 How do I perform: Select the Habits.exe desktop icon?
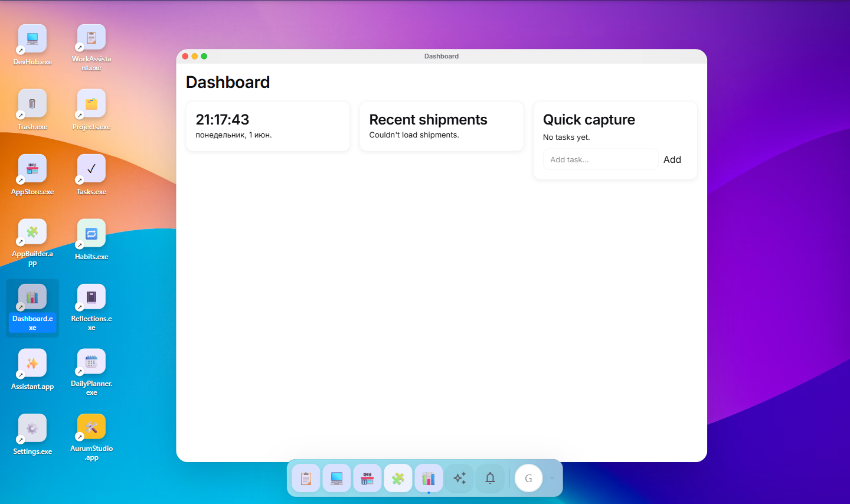pos(91,233)
